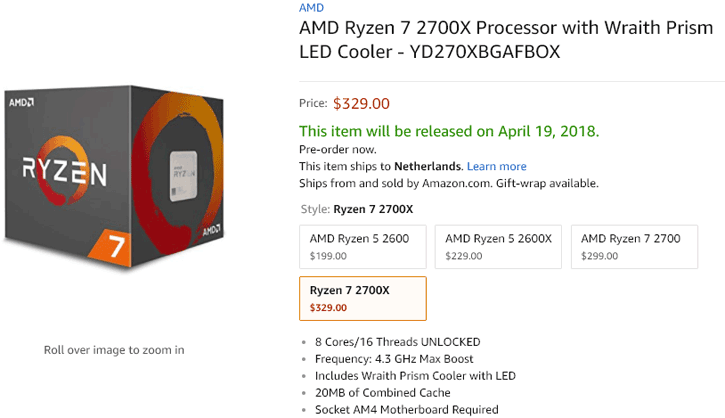Click the bold Netherlands destination text
Viewport: 725px width, 418px height.
(x=429, y=166)
